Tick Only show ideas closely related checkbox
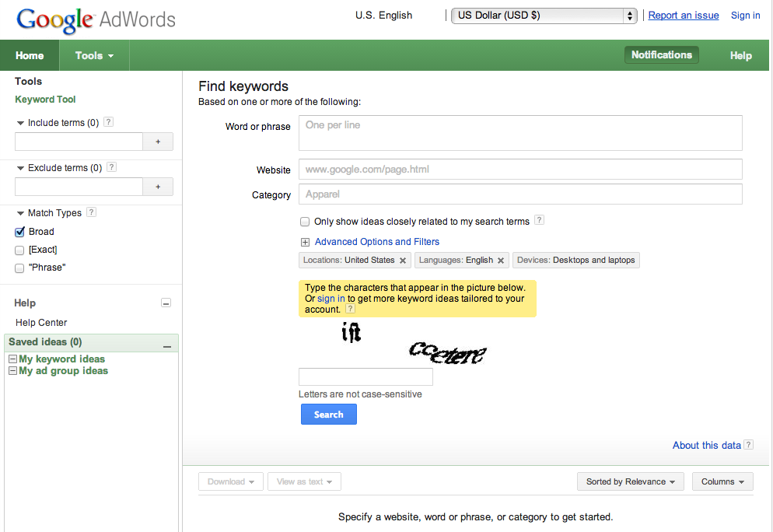This screenshot has width=773, height=532. pos(305,222)
